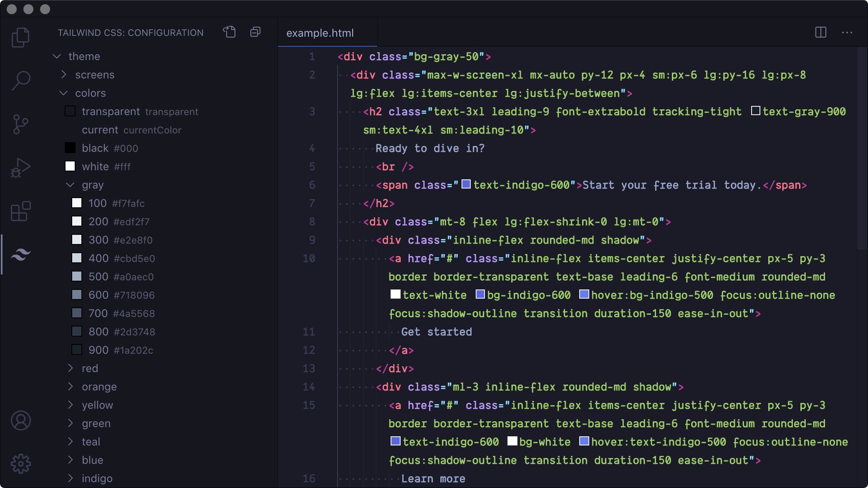Open the Explorer files view
Image resolution: width=868 pixels, height=488 pixels.
point(20,38)
